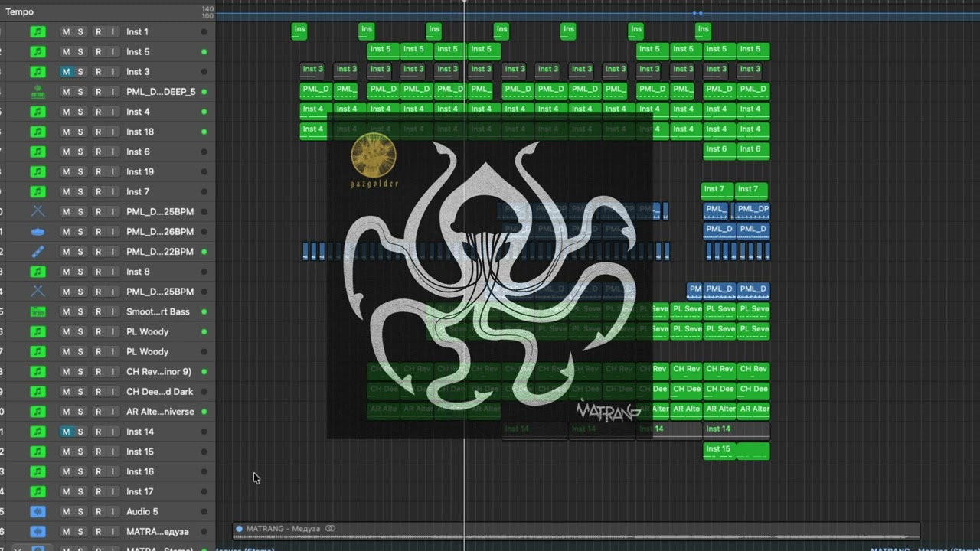Click the Inst 6 track icon
This screenshot has height=551, width=980.
pos(38,152)
